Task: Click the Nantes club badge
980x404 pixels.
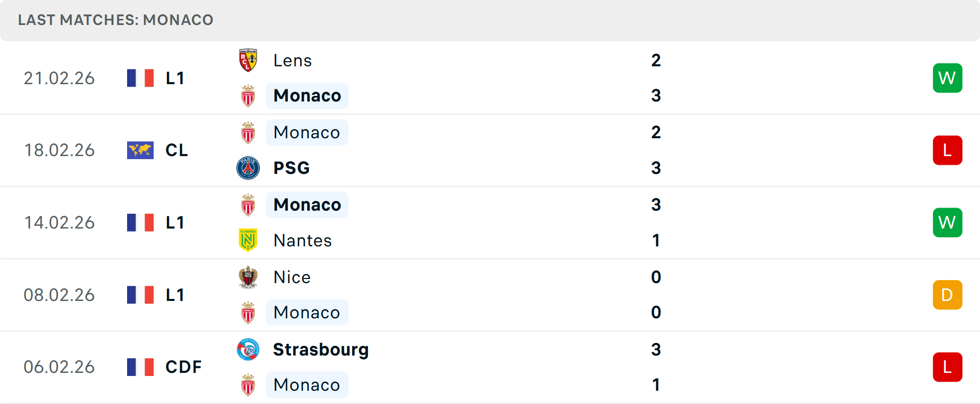Action: 248,240
